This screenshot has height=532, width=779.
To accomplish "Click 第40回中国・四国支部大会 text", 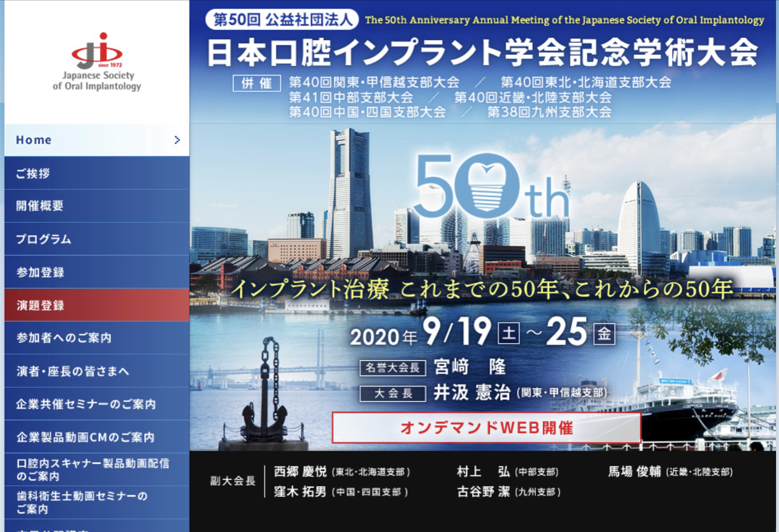I will pos(367,112).
